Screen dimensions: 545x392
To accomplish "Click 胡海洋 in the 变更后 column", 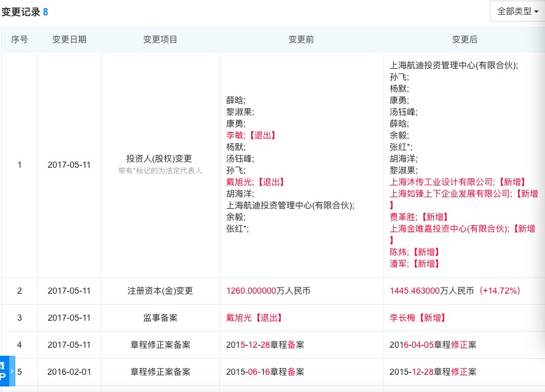I will click(403, 159).
